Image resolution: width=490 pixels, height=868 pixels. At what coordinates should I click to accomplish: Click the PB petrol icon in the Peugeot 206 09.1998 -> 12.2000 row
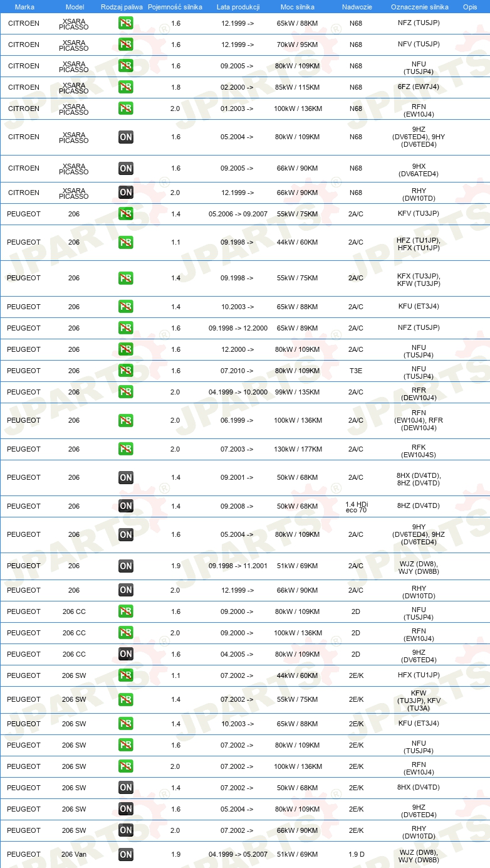[126, 328]
